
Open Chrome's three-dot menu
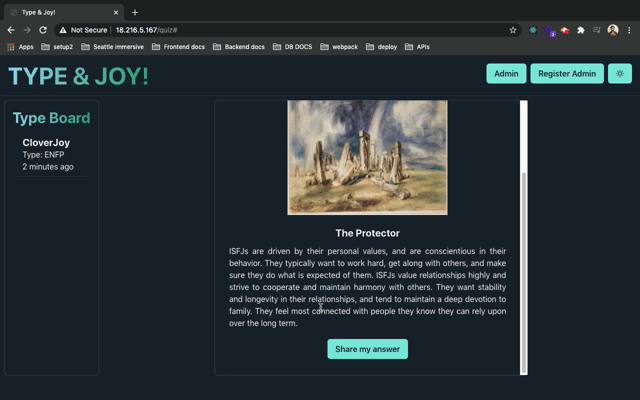(x=629, y=30)
